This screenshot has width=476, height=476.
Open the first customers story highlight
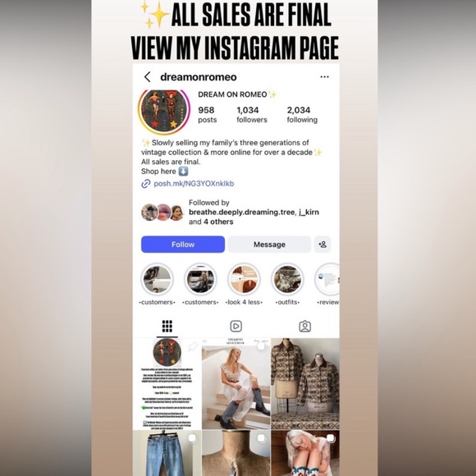click(157, 279)
